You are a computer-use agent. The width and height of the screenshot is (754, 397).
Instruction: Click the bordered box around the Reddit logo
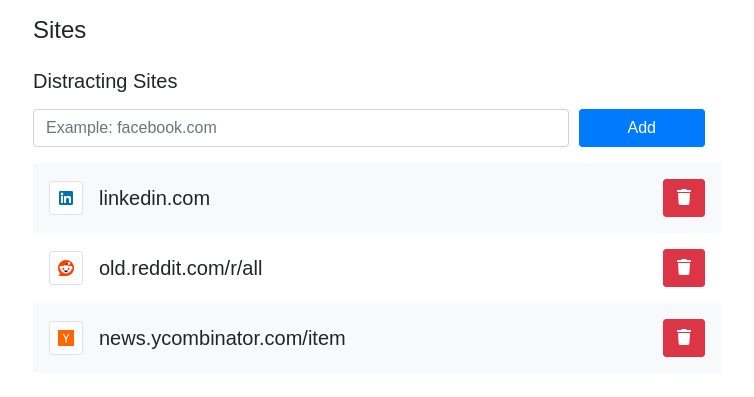(66, 268)
